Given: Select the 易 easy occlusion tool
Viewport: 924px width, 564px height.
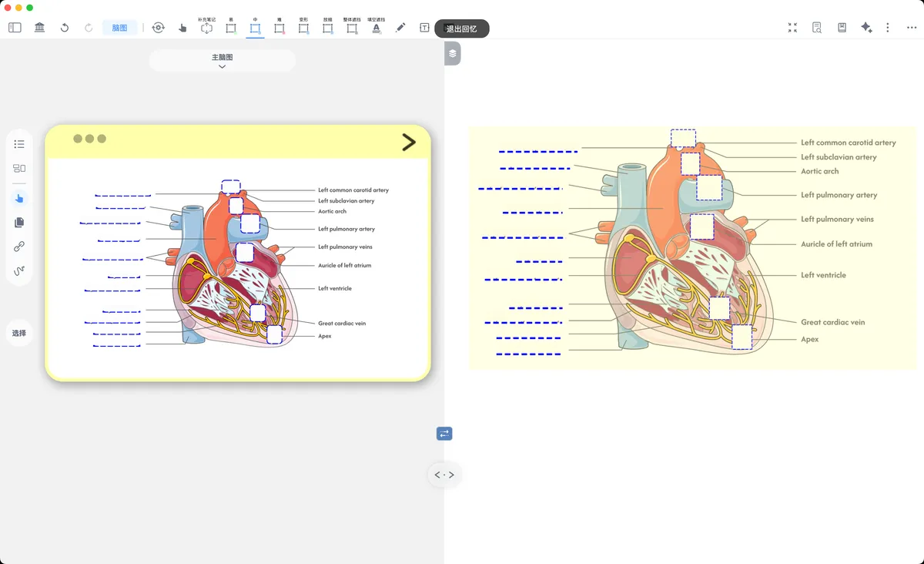Looking at the screenshot, I should click(231, 26).
